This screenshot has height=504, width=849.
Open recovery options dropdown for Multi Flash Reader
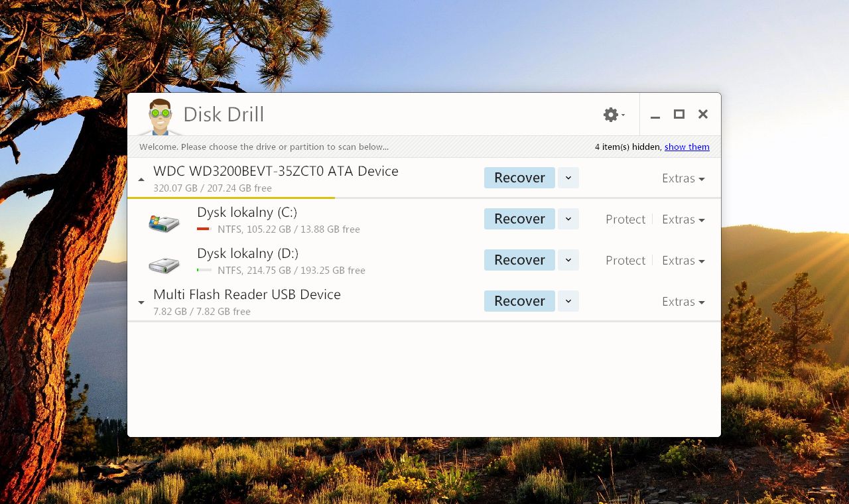click(568, 301)
